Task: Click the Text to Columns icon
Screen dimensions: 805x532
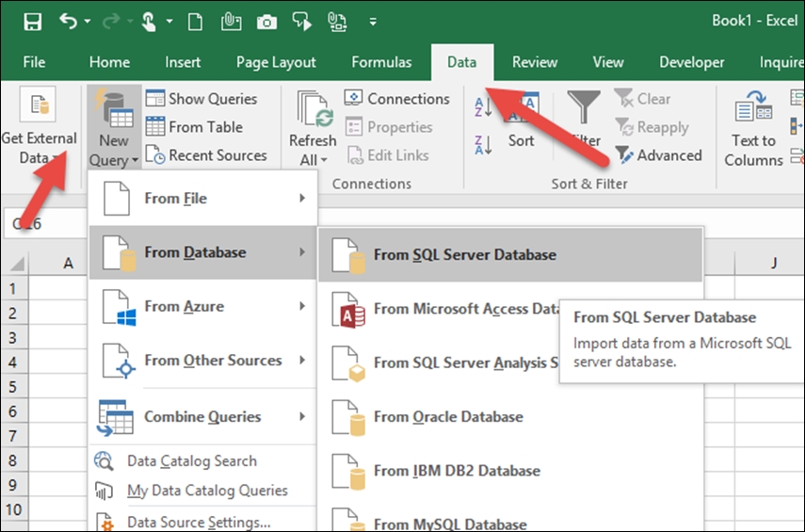Action: coord(753,108)
